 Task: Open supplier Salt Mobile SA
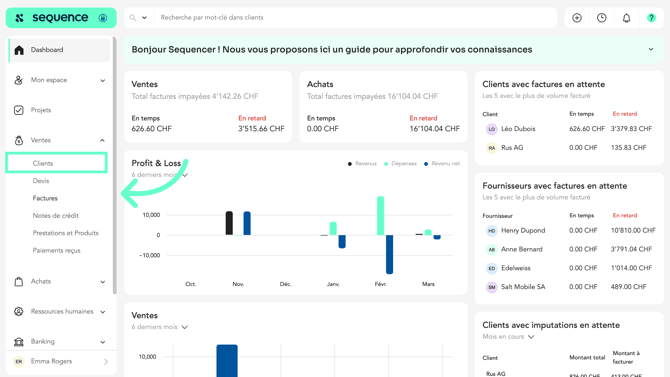pyautogui.click(x=523, y=287)
